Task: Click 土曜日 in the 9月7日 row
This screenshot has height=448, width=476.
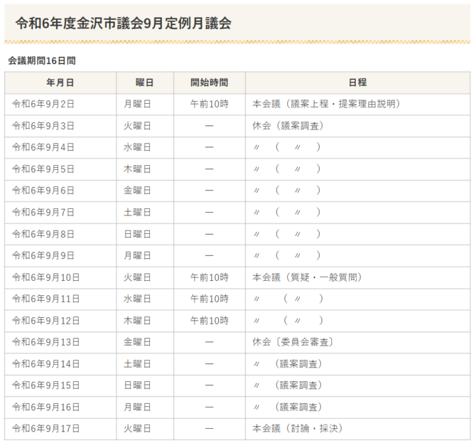Action: pos(145,213)
